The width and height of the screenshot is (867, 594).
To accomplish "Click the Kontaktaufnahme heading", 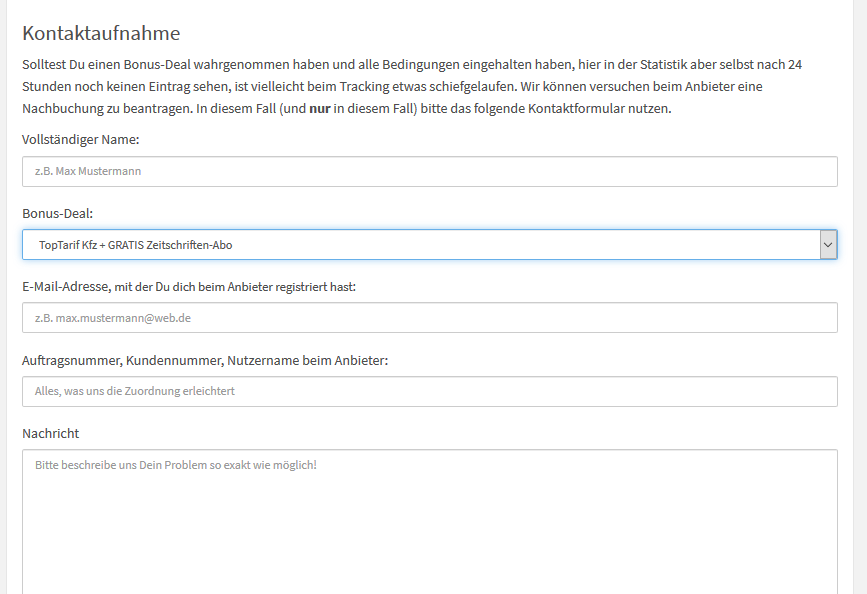I will (x=101, y=33).
